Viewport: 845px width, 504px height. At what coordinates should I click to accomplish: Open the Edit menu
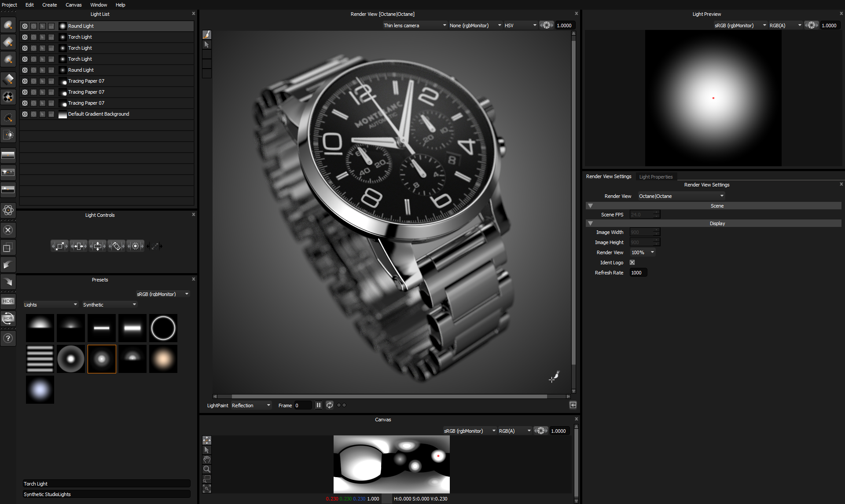pos(29,5)
